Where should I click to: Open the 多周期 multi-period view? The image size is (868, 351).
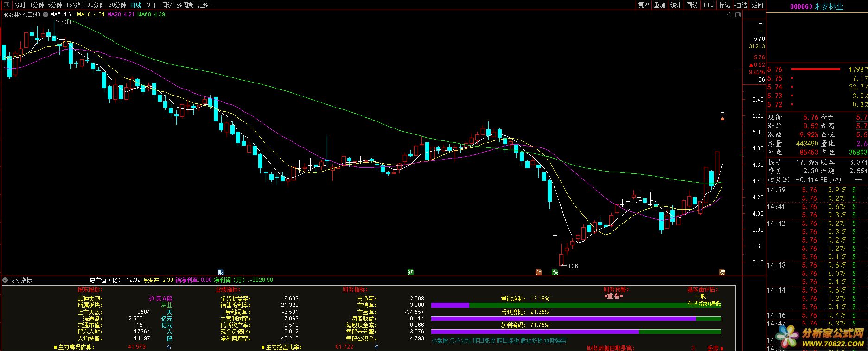coord(185,5)
